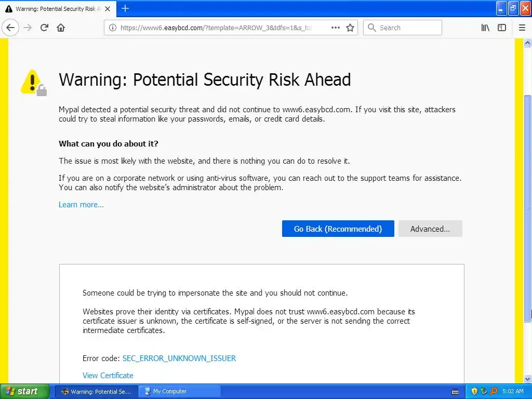Open the page actions three-dot menu
The width and height of the screenshot is (532, 399).
coord(336,28)
